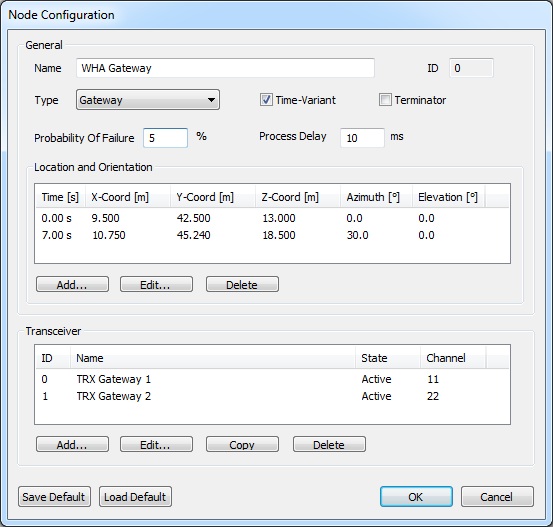This screenshot has width=553, height=527.
Task: Load the default node settings
Action: coord(135,497)
